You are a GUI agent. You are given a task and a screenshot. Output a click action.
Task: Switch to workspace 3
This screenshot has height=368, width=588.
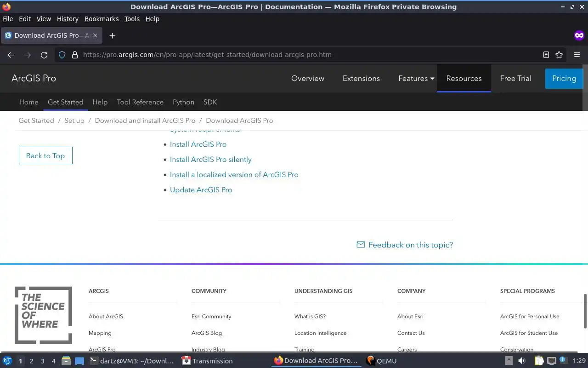[x=42, y=361]
